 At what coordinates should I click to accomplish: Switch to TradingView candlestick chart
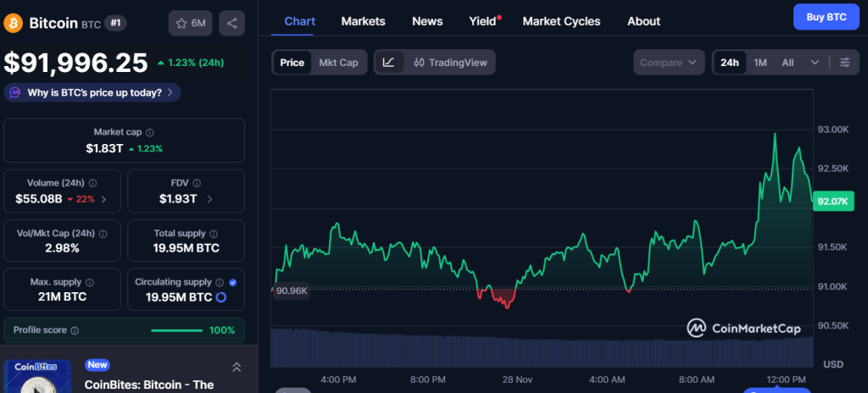coord(450,63)
